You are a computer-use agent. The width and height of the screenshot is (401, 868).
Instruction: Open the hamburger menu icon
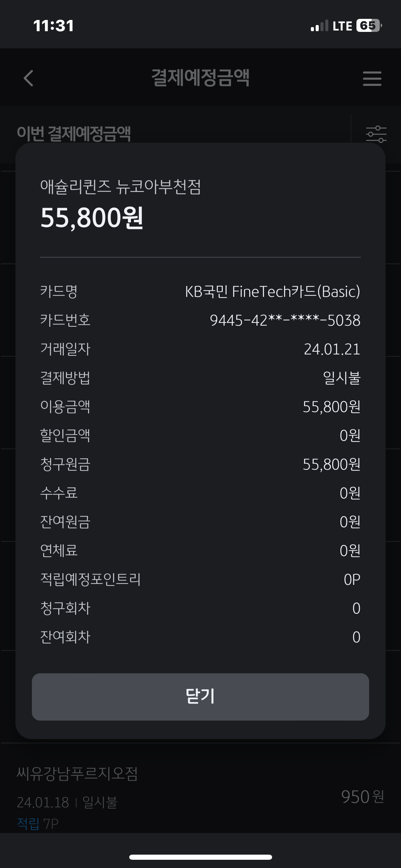point(372,79)
